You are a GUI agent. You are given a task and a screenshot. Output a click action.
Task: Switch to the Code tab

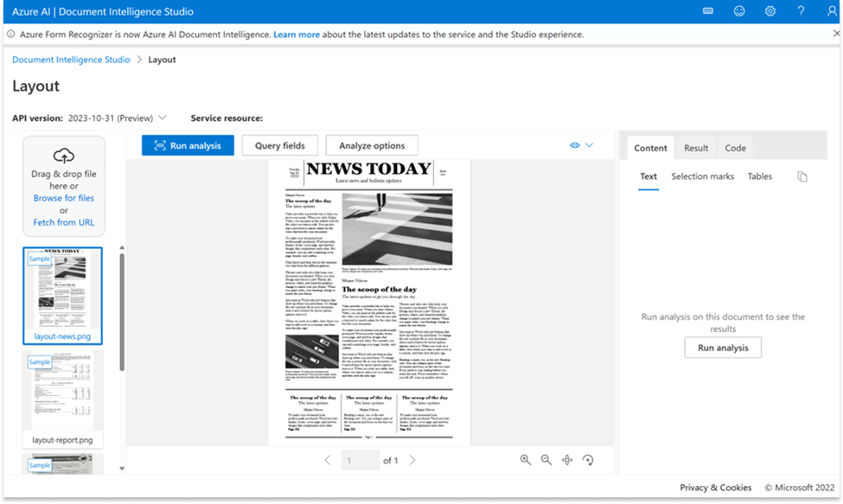[735, 149]
